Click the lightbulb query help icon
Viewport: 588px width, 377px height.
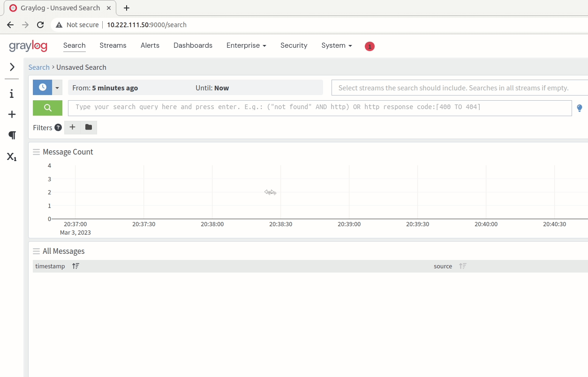[x=580, y=108]
